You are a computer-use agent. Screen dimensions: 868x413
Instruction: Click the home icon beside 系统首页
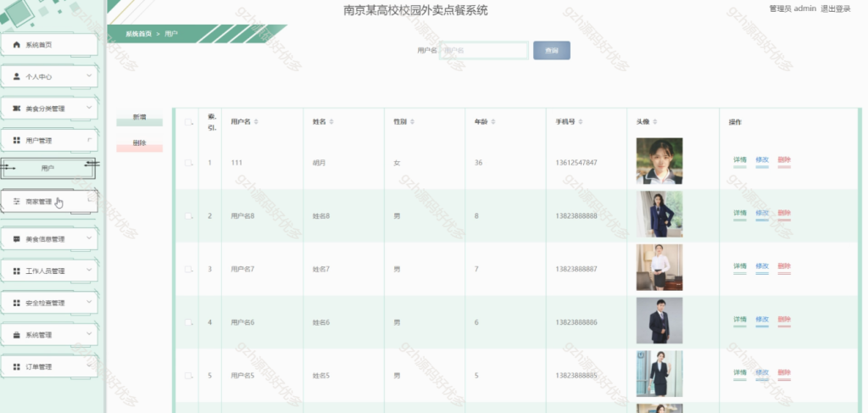[17, 45]
